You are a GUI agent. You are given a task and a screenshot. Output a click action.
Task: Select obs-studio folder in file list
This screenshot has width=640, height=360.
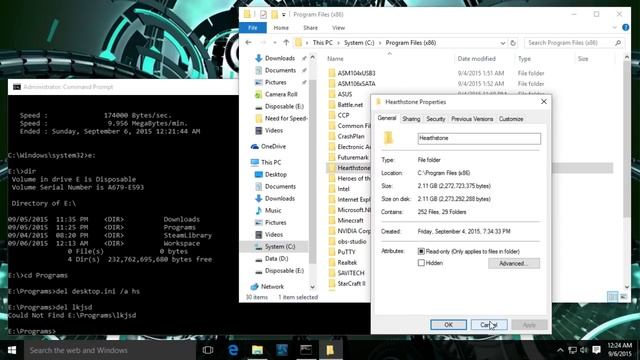(x=351, y=242)
